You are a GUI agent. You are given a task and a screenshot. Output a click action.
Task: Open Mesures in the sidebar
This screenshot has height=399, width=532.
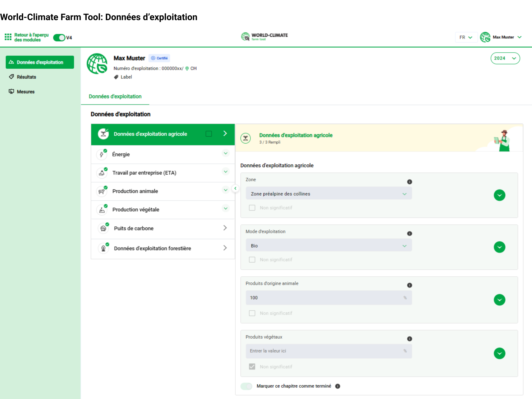pyautogui.click(x=26, y=92)
